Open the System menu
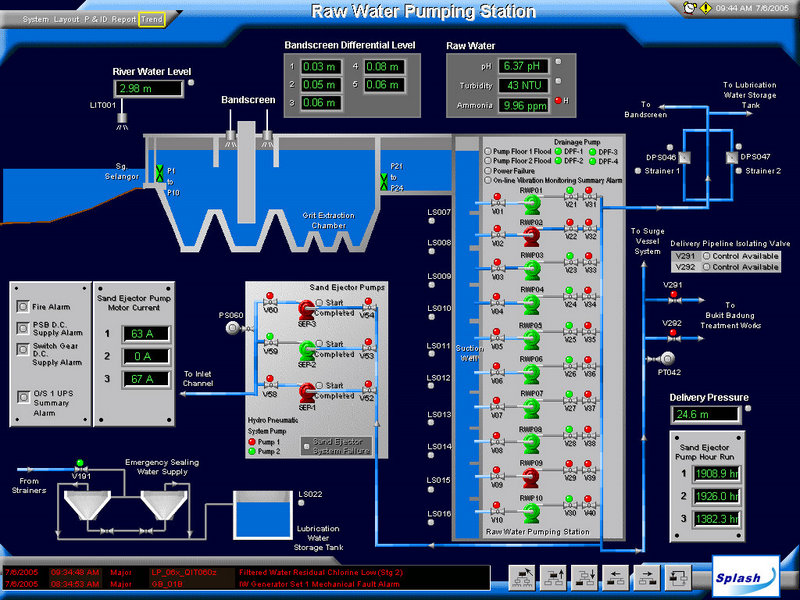Image resolution: width=800 pixels, height=600 pixels. [35, 19]
